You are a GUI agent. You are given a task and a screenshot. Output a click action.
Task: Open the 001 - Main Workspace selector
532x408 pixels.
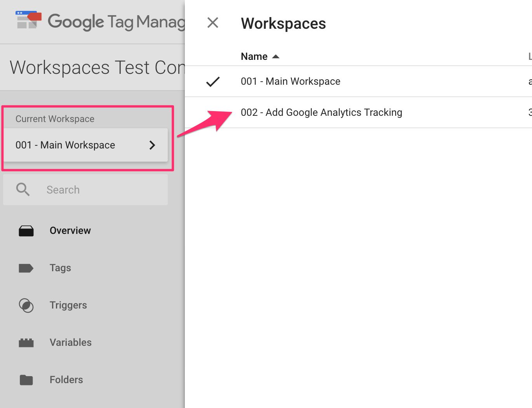86,145
